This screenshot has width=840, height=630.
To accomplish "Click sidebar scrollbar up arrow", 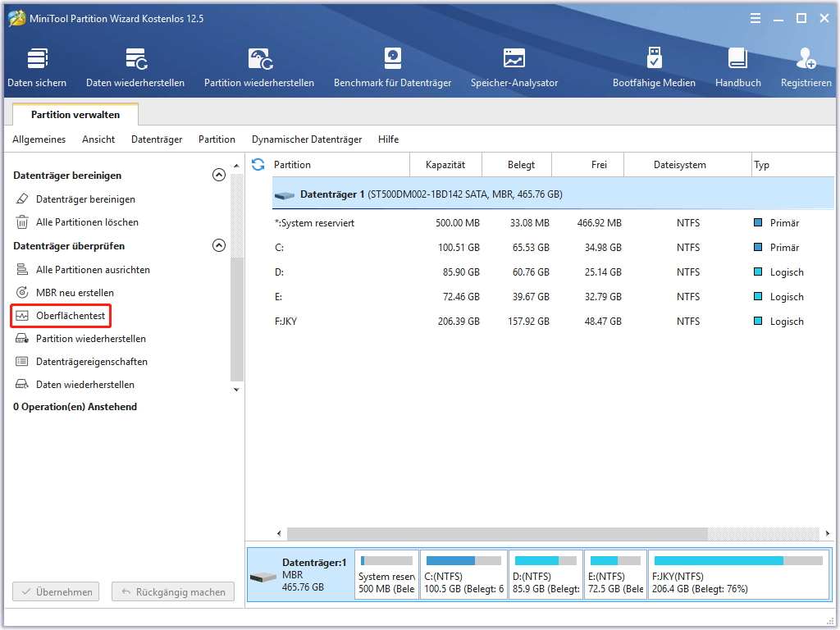I will coord(237,166).
